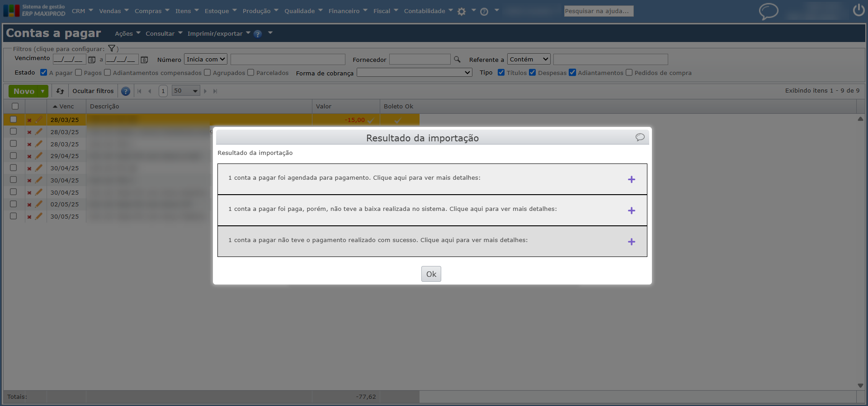The image size is (868, 406).
Task: Delete the 30/05/25 row with red X
Action: tap(29, 217)
